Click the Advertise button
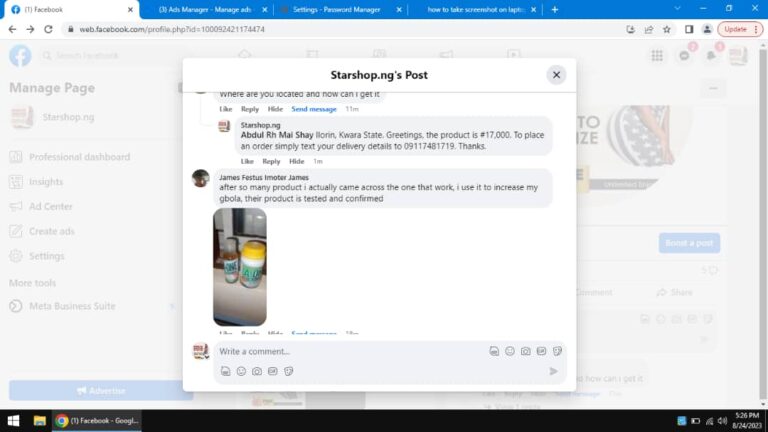Viewport: 768px width, 432px height. pos(100,391)
